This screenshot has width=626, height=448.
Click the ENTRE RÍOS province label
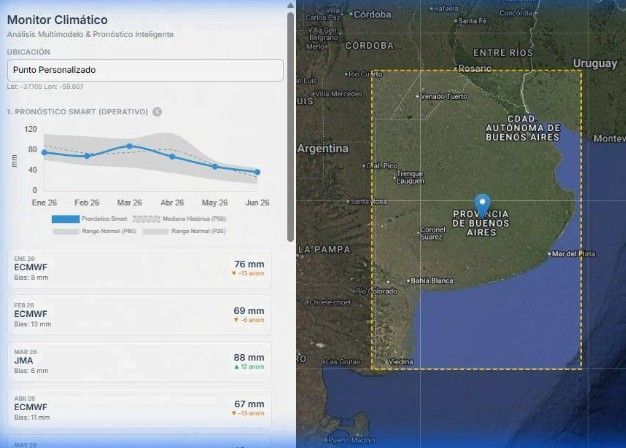pos(503,53)
